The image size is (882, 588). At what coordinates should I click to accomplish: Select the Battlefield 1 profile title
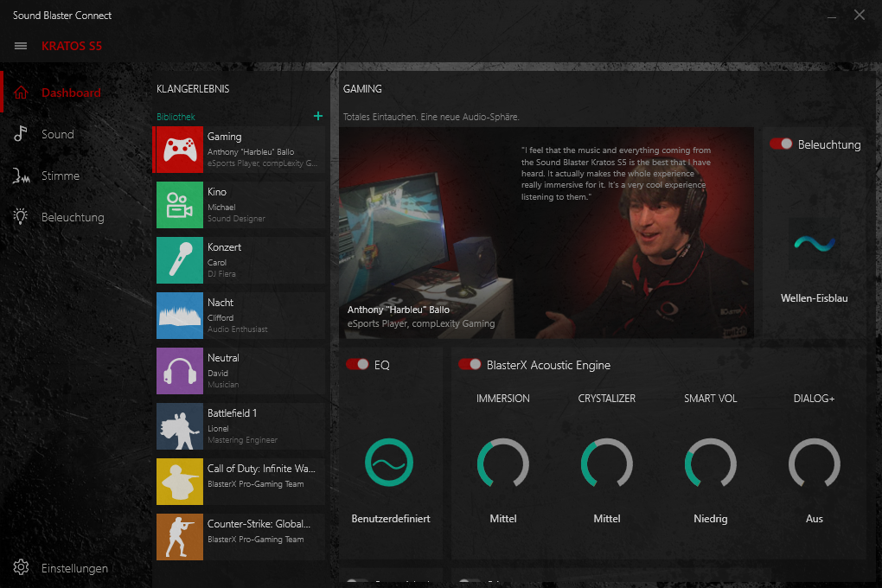coord(232,413)
